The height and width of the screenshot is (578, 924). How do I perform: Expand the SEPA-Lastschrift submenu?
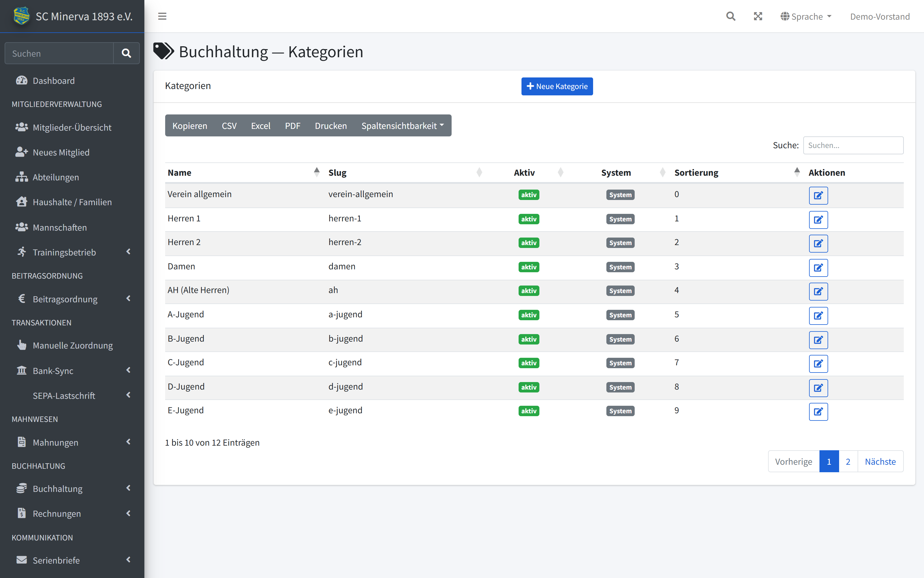click(x=72, y=395)
